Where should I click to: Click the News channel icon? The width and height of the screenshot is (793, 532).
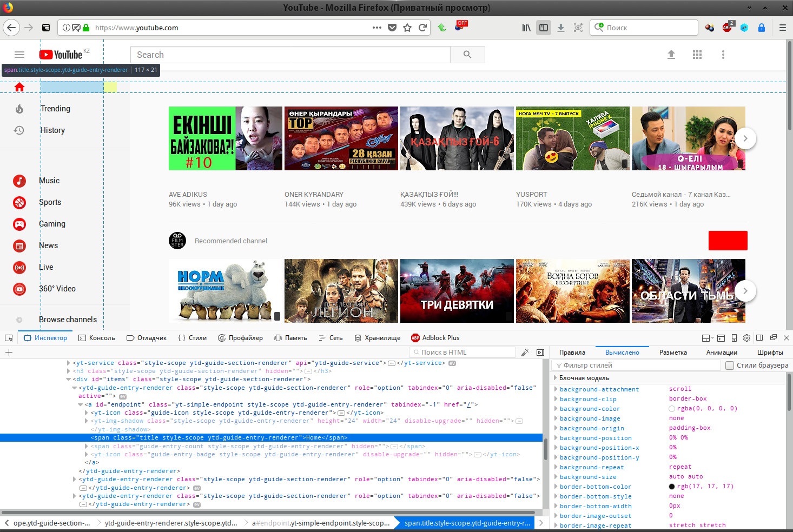19,245
